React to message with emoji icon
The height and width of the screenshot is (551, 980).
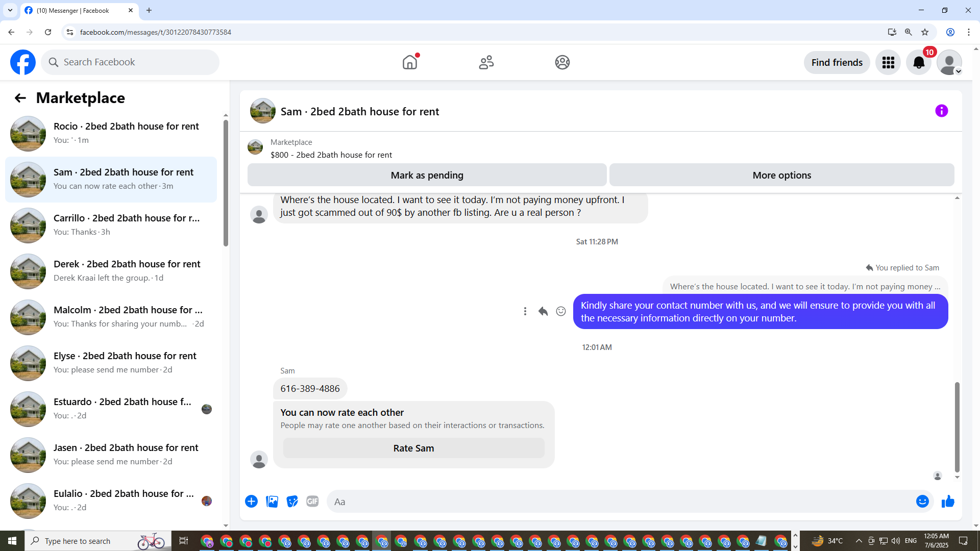pos(560,311)
